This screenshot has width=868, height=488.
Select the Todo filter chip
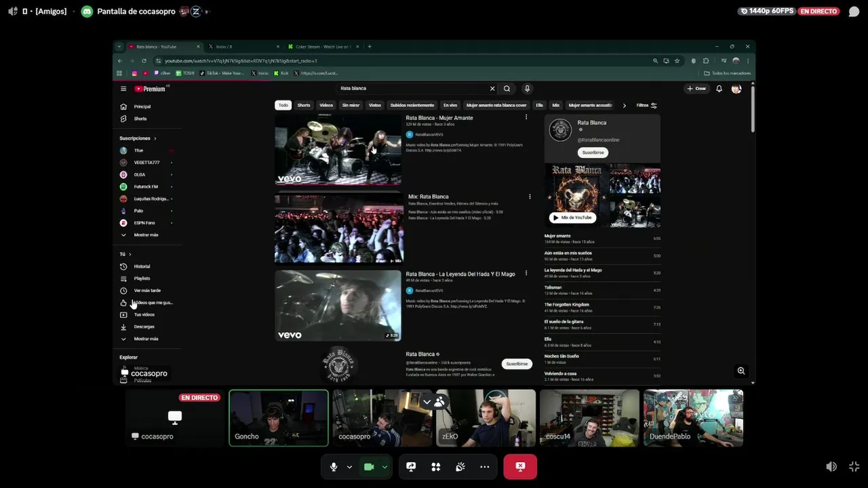coord(283,105)
